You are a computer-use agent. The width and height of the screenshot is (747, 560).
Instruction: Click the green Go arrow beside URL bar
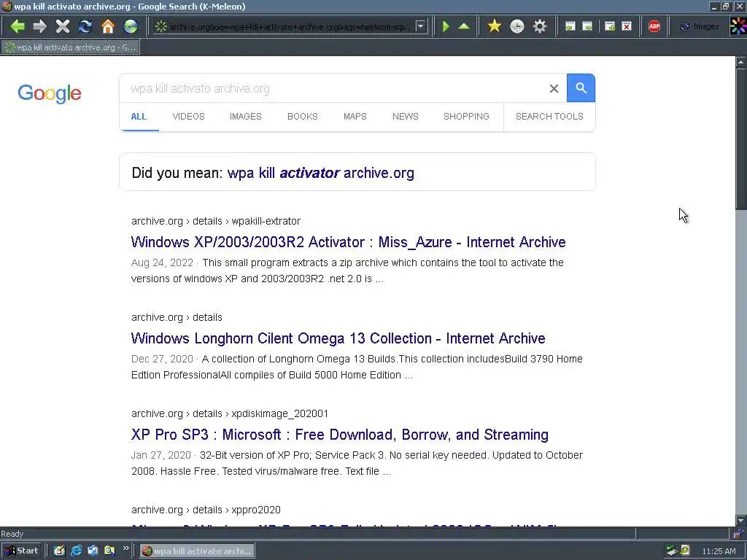[x=446, y=26]
